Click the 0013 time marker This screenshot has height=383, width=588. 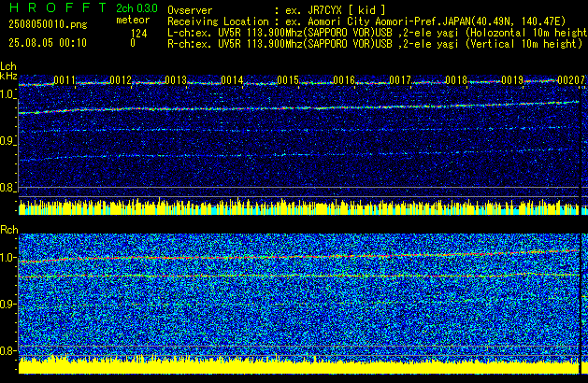[x=176, y=80]
